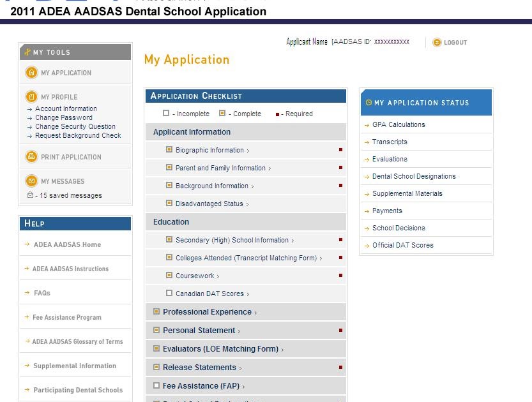The height and width of the screenshot is (402, 532).
Task: Click the arrow icon beside ADEA AADSAS Home
Action: click(x=27, y=244)
